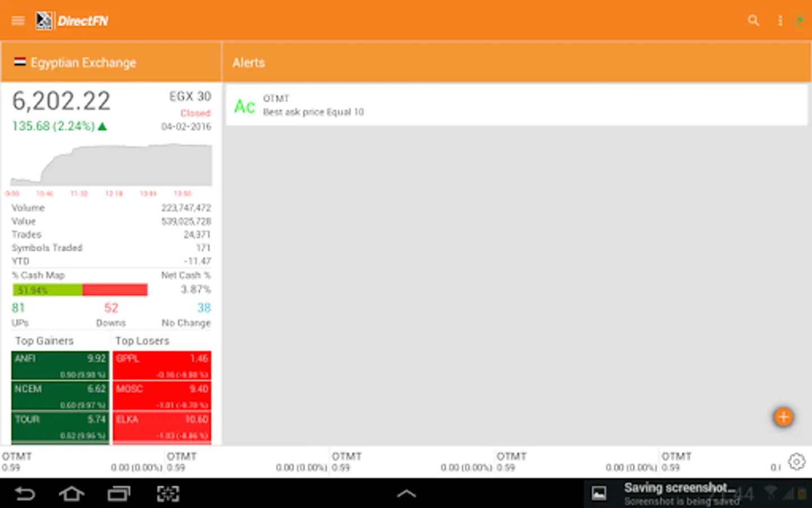Tap the 52 Downs count
Image resolution: width=812 pixels, height=508 pixels.
pyautogui.click(x=111, y=308)
